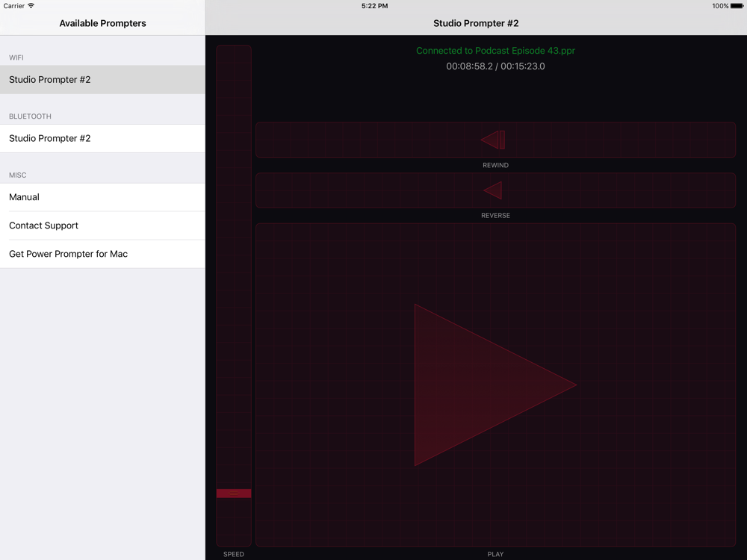This screenshot has height=560, width=747.
Task: Open the Manual entry
Action: pos(102,197)
